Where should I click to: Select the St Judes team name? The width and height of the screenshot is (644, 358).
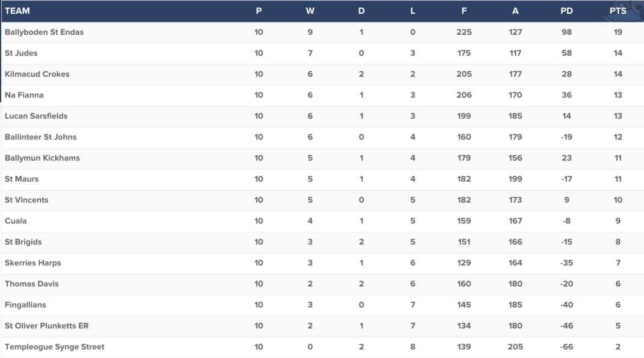click(x=21, y=53)
